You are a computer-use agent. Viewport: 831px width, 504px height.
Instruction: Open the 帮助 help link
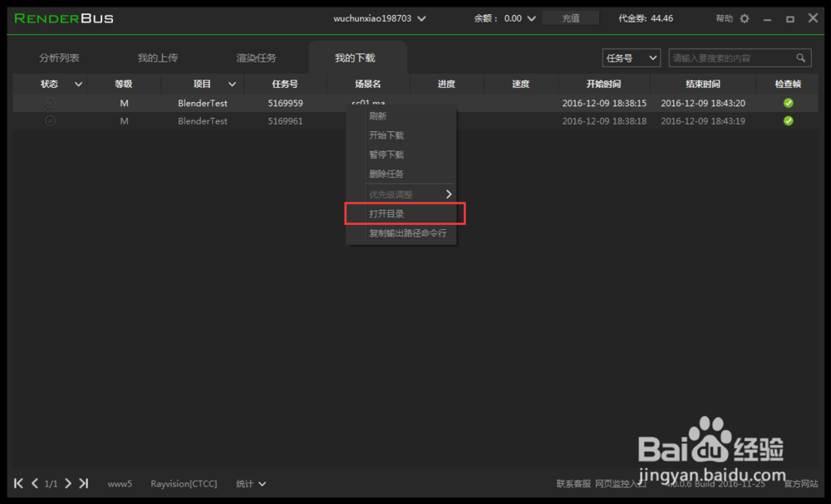point(724,18)
